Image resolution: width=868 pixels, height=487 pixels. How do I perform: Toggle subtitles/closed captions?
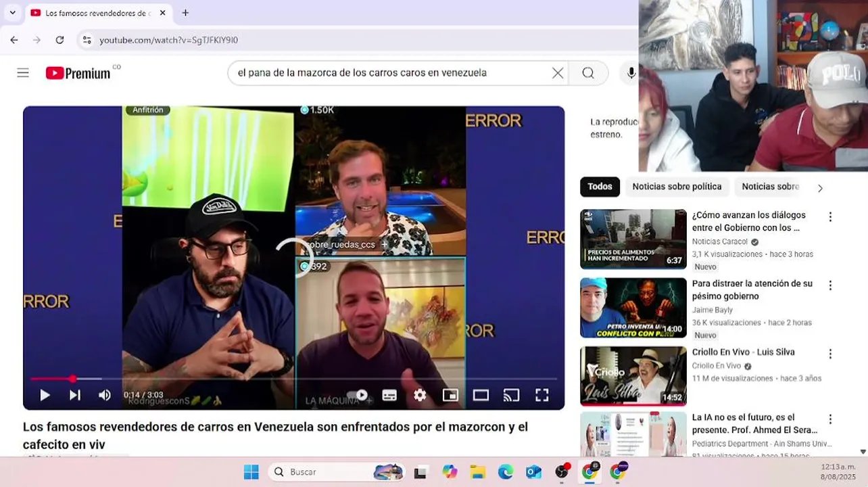pos(389,395)
